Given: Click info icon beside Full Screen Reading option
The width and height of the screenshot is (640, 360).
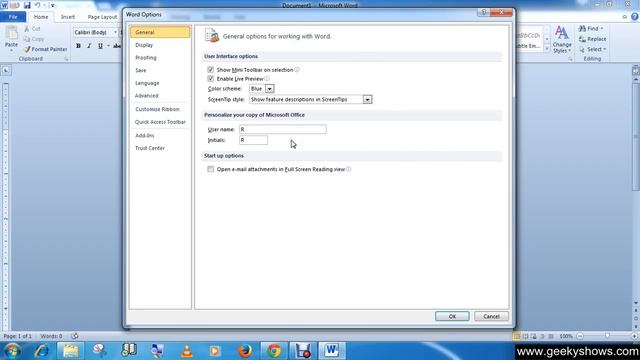Looking at the screenshot, I should pyautogui.click(x=348, y=169).
